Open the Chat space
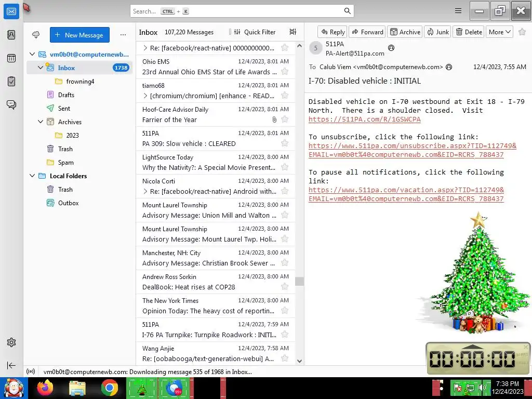Screen dimensions: 532x399 [x=11, y=104]
